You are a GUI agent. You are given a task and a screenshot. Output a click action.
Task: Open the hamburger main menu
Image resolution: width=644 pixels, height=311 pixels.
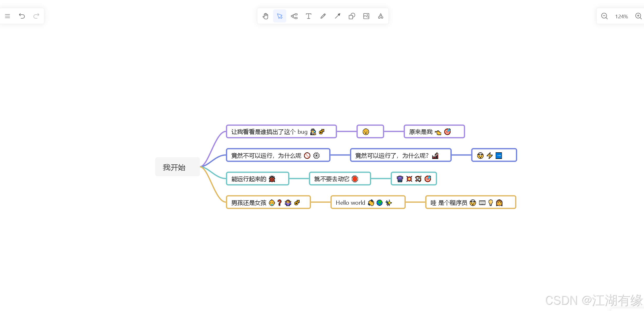7,16
